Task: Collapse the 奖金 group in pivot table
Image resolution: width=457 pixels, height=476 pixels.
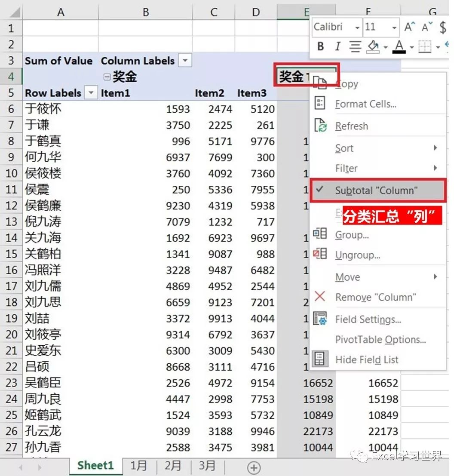Action: point(107,77)
